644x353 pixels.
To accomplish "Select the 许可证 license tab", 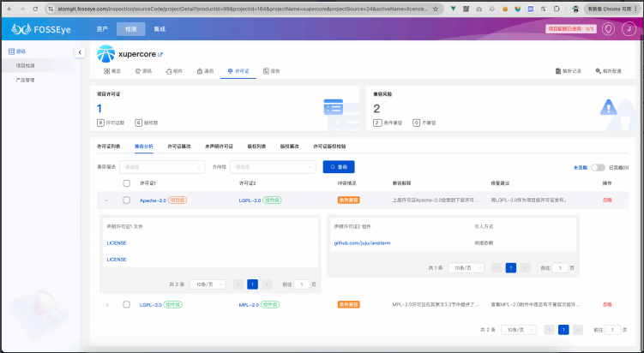I will pyautogui.click(x=238, y=71).
